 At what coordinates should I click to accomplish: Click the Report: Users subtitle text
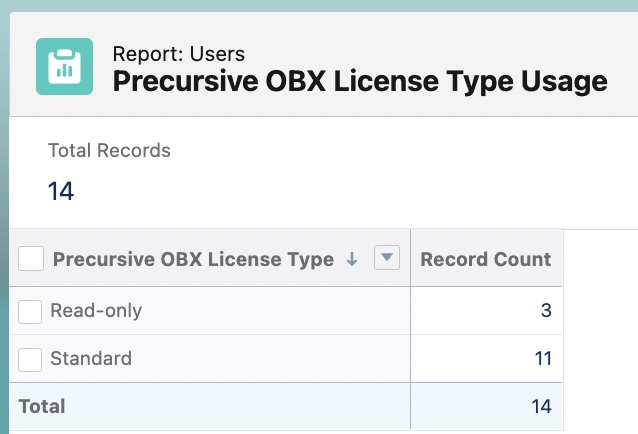pos(179,54)
